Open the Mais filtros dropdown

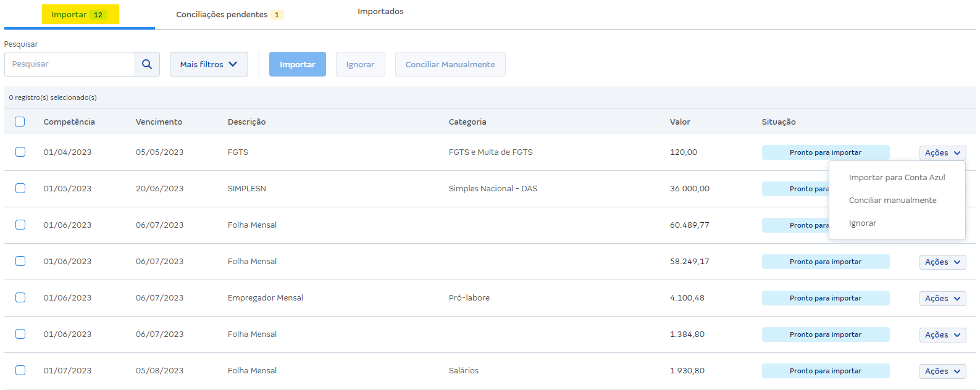pos(209,64)
